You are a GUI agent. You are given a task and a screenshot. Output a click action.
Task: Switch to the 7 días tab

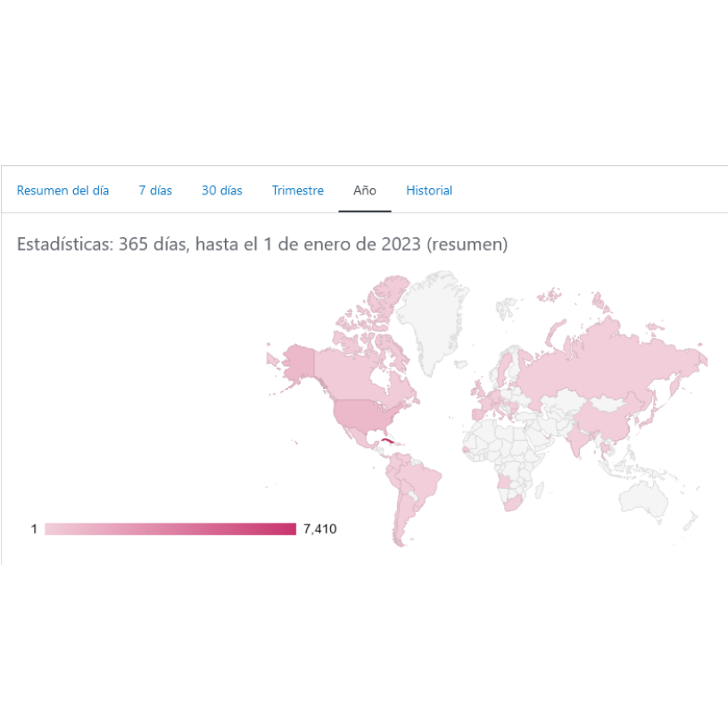(155, 190)
